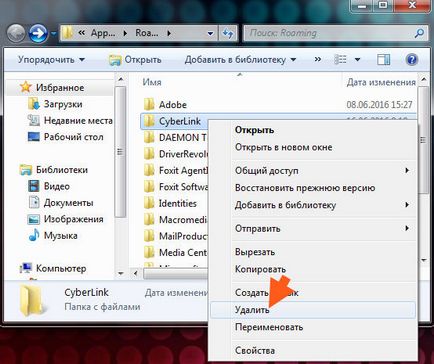The width and height of the screenshot is (434, 364).
Task: Select Избранное in the navigation pane
Action: click(60, 88)
